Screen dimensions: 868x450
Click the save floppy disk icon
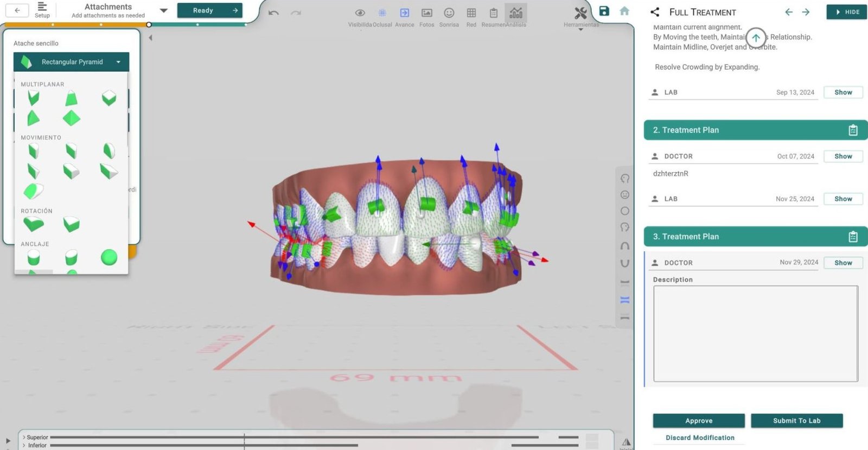tap(604, 11)
